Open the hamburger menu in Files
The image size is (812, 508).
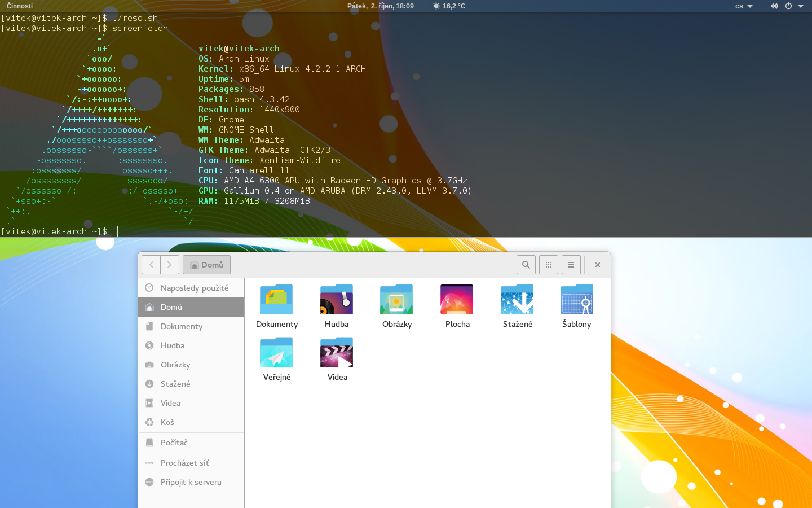(571, 265)
